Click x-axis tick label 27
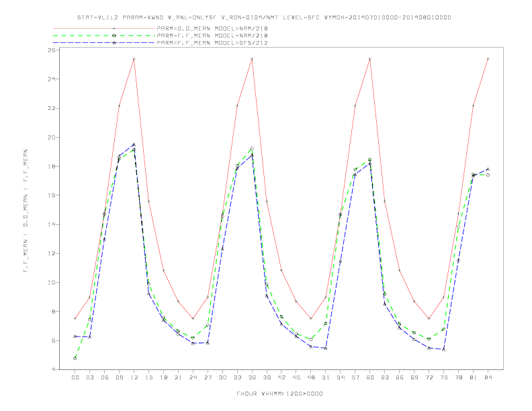The height and width of the screenshot is (411, 532). tap(208, 377)
